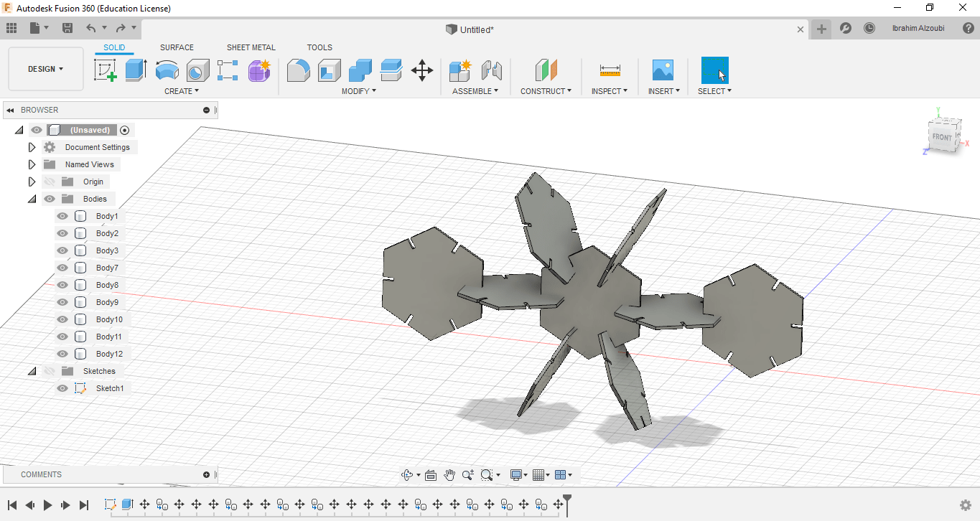Open the Job Status clock icon
This screenshot has width=980, height=521.
869,29
